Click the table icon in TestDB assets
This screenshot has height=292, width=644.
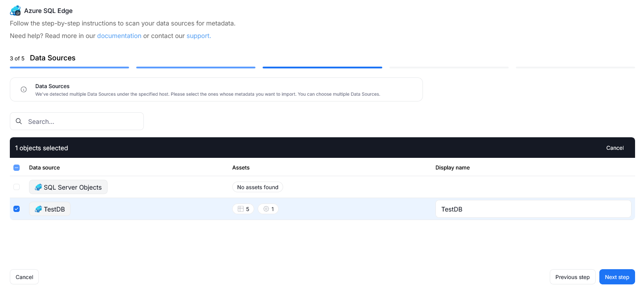point(240,209)
